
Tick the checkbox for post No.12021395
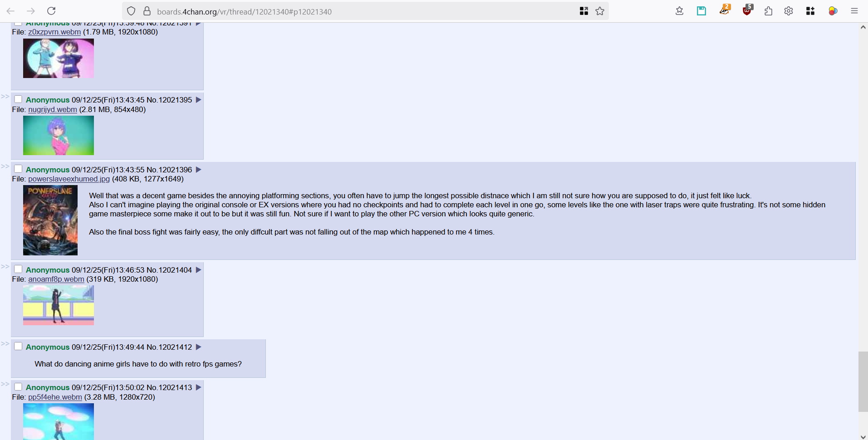pyautogui.click(x=18, y=99)
